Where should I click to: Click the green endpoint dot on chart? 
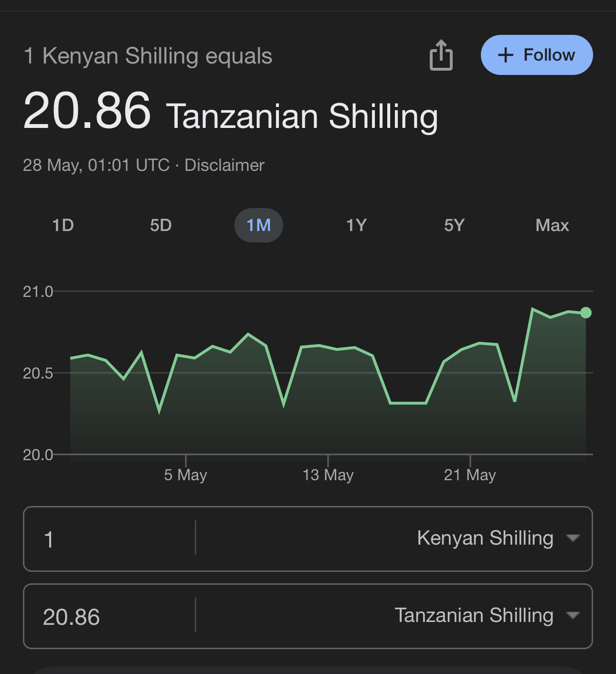click(x=586, y=313)
